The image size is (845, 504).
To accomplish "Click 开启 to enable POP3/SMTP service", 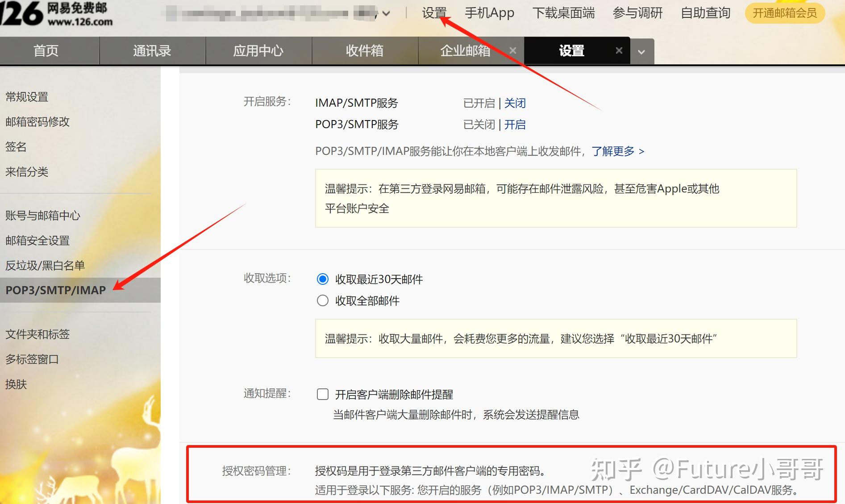I will pyautogui.click(x=515, y=124).
